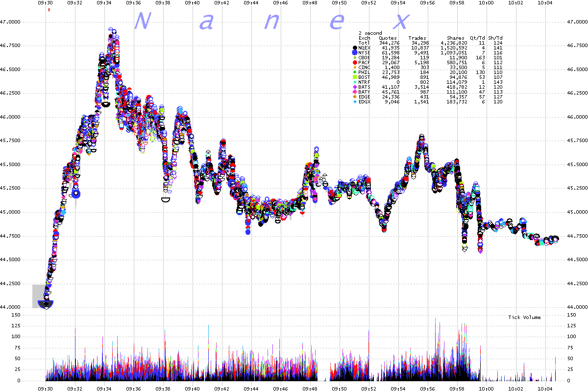The image size is (588, 392).
Task: Select CBOE Qt/Td value "163"
Action: pos(481,57)
